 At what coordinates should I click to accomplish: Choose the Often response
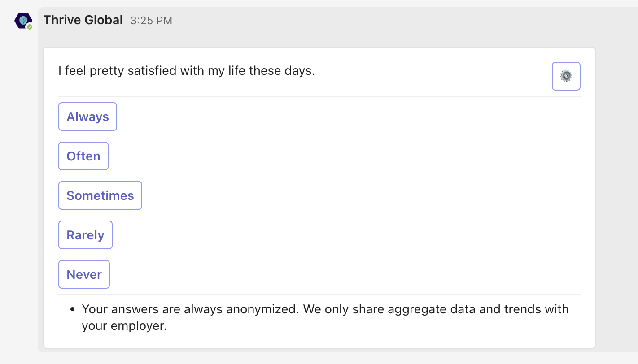pos(83,156)
